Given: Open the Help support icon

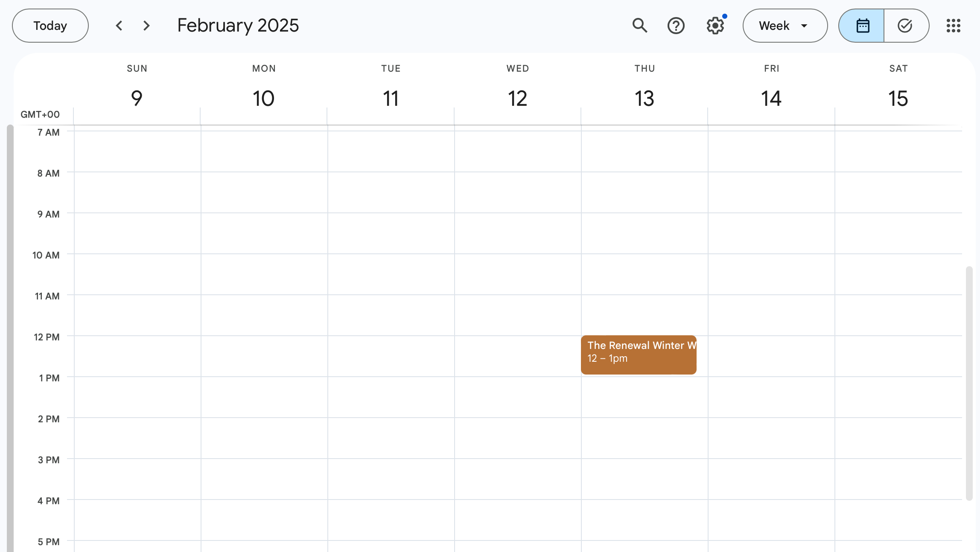Looking at the screenshot, I should click(676, 26).
